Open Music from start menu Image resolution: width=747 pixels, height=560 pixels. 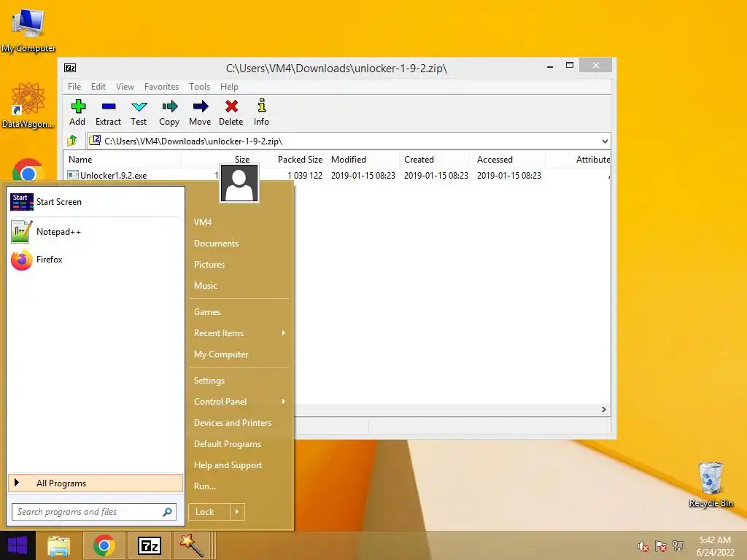click(x=205, y=286)
